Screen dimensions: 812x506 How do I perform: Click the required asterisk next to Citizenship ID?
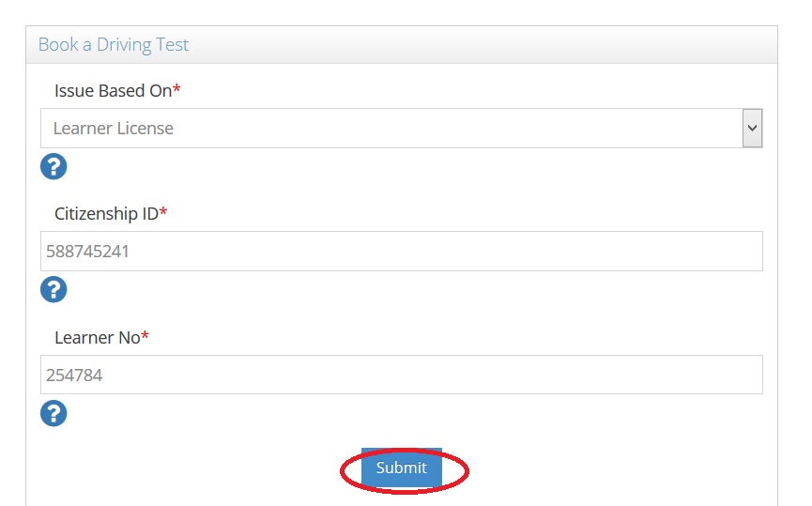tap(163, 213)
